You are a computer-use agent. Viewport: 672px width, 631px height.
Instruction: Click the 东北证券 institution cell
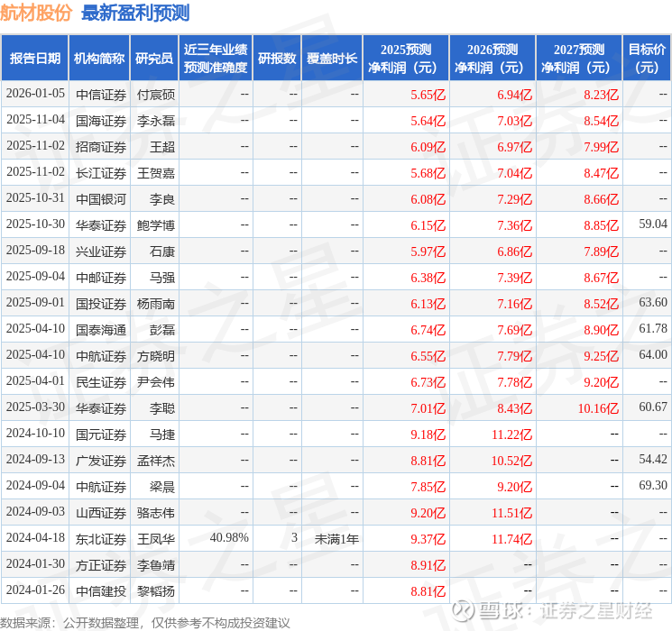pyautogui.click(x=101, y=539)
